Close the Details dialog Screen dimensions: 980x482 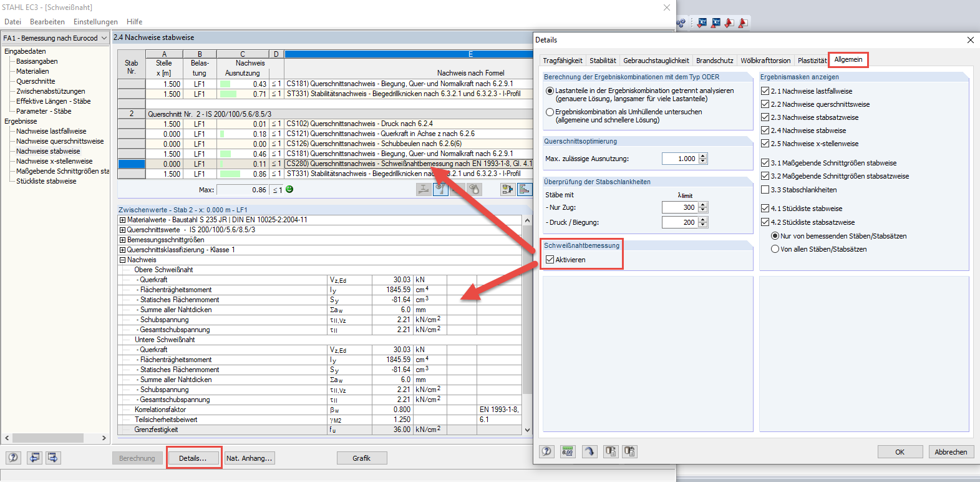pyautogui.click(x=970, y=40)
